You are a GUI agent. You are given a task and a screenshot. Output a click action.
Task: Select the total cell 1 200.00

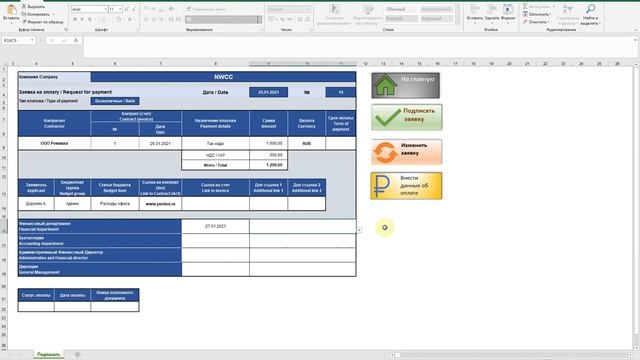(x=269, y=165)
